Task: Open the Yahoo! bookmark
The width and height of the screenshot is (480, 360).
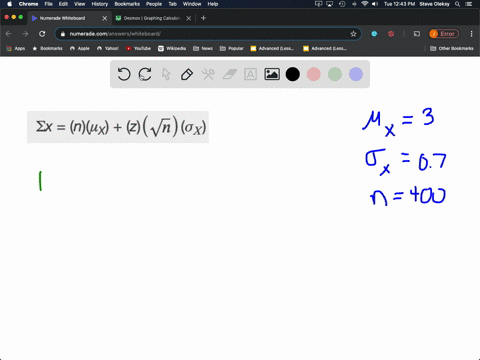Action: [x=108, y=48]
